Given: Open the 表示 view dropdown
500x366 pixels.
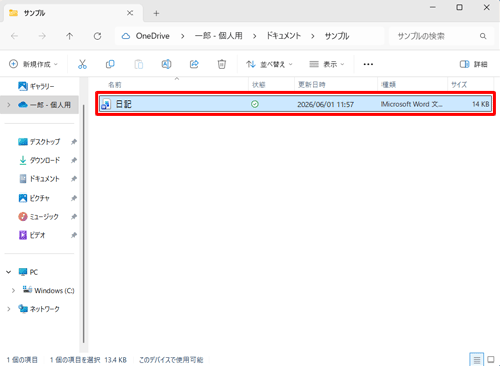Looking at the screenshot, I should click(327, 64).
